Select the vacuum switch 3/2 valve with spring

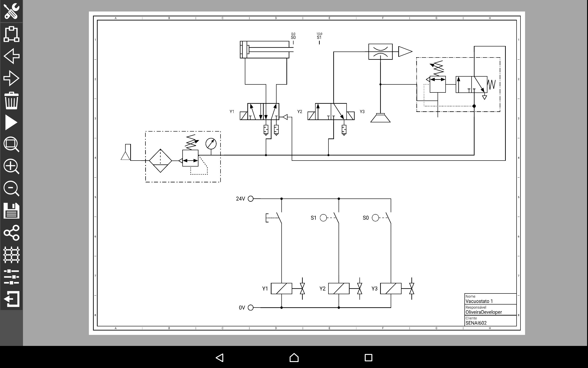(x=471, y=84)
